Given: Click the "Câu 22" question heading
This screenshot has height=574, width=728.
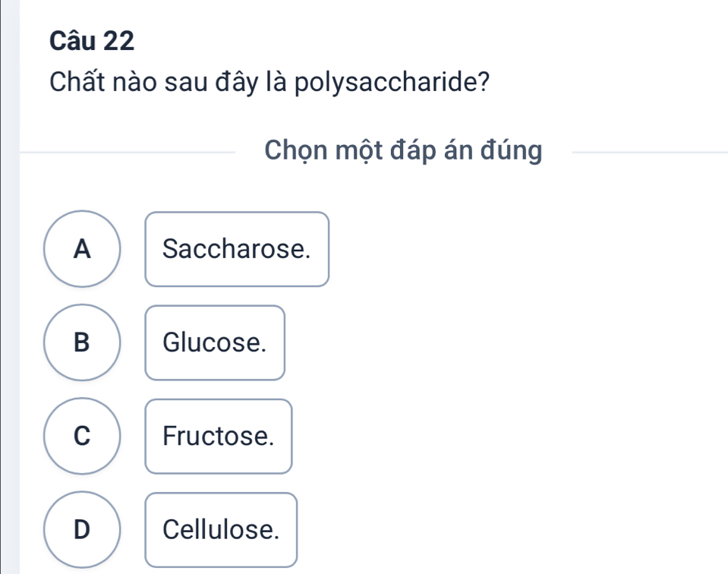Looking at the screenshot, I should click(91, 43).
